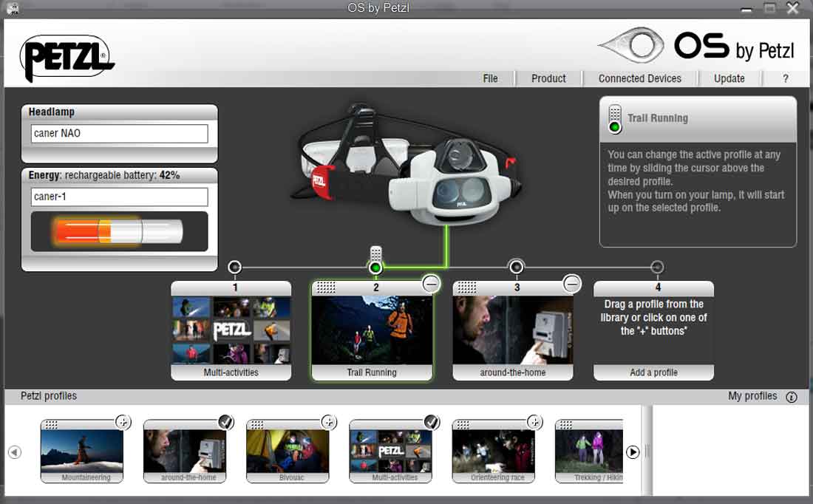
Task: Click the lamp icon in Trail Running info panel
Action: coord(615,120)
